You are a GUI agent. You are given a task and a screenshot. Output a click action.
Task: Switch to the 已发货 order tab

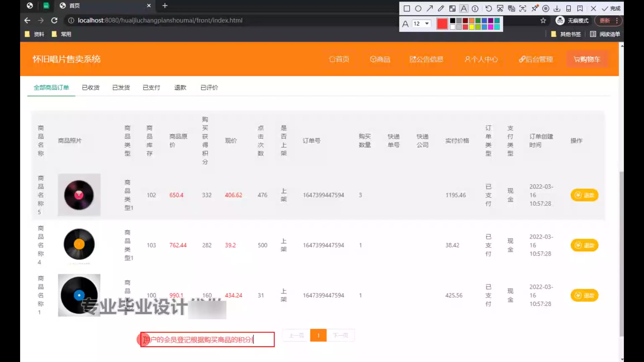[121, 87]
